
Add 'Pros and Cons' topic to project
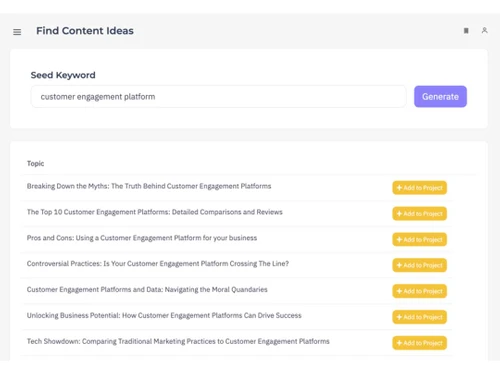point(419,239)
